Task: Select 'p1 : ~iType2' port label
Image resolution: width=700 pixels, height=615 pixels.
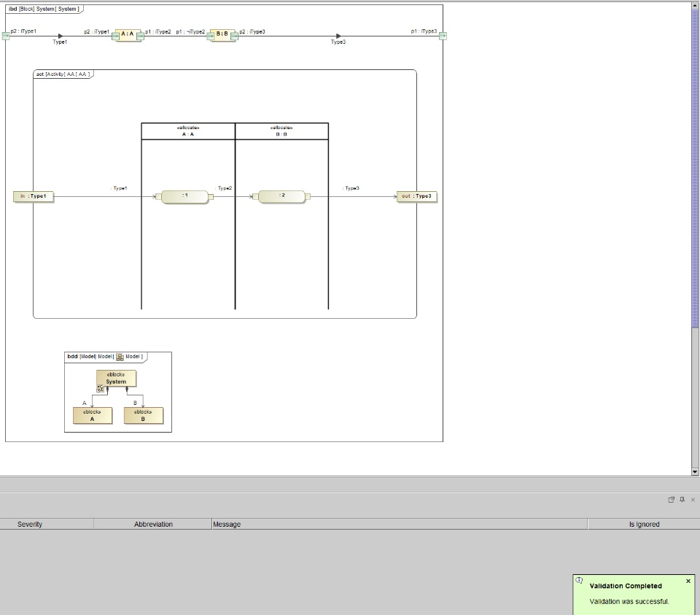Action: pyautogui.click(x=190, y=31)
